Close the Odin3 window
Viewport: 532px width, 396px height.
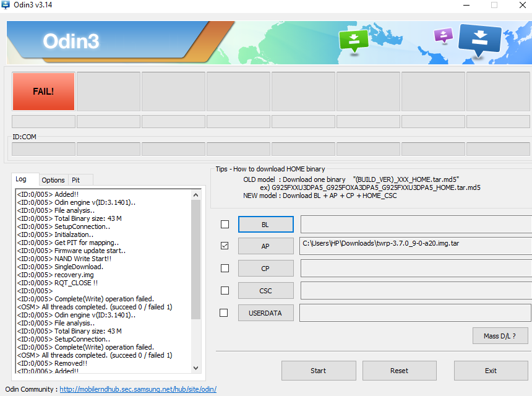point(523,5)
